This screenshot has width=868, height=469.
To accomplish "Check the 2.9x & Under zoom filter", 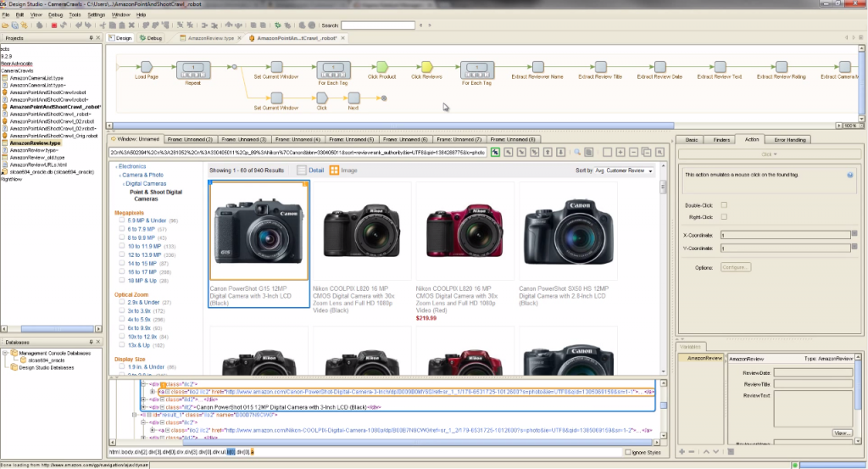I will (122, 302).
